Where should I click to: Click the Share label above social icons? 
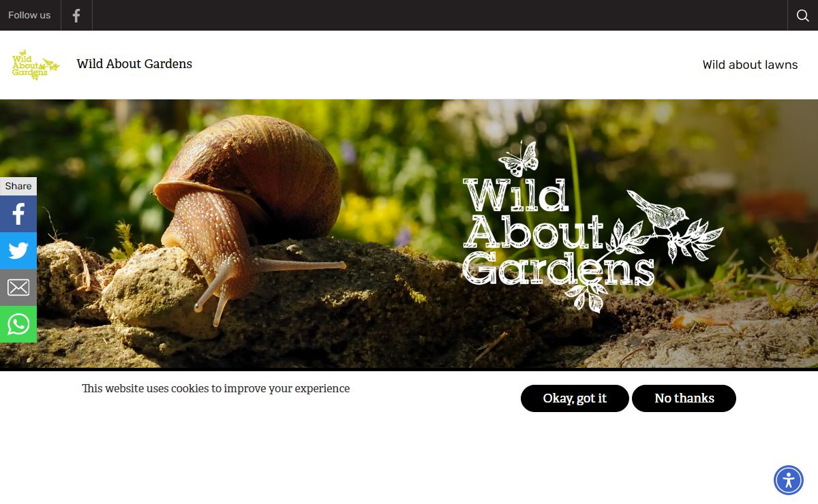(18, 186)
